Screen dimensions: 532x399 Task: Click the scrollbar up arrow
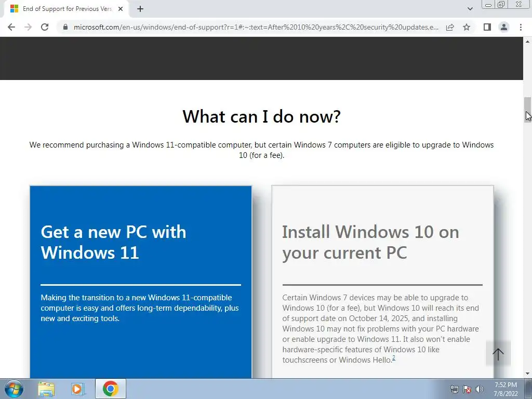(528, 42)
